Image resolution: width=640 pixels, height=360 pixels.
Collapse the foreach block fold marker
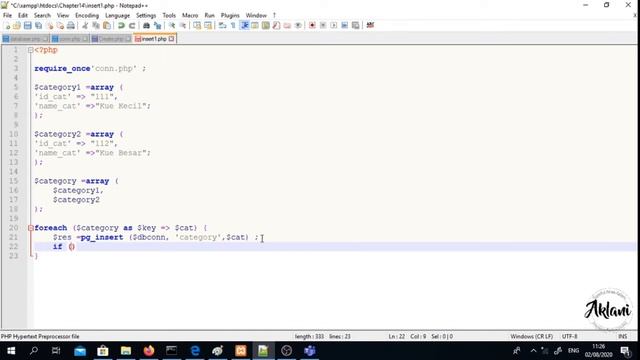(x=31, y=228)
